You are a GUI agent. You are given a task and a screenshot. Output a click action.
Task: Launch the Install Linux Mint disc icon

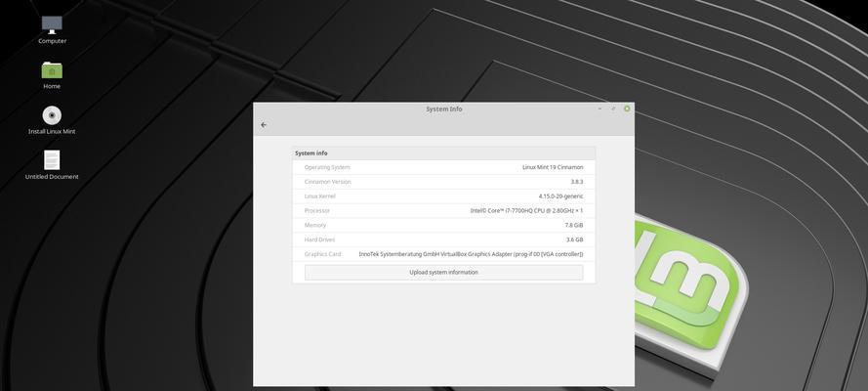[x=52, y=115]
